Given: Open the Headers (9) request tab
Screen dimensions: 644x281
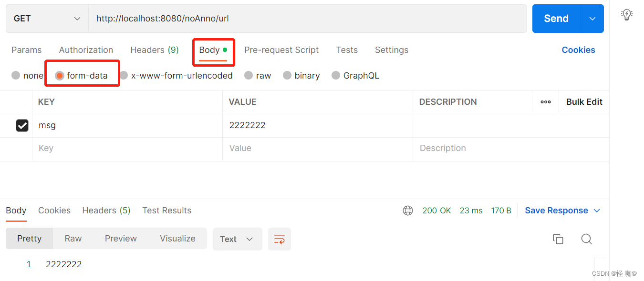Looking at the screenshot, I should pyautogui.click(x=155, y=50).
